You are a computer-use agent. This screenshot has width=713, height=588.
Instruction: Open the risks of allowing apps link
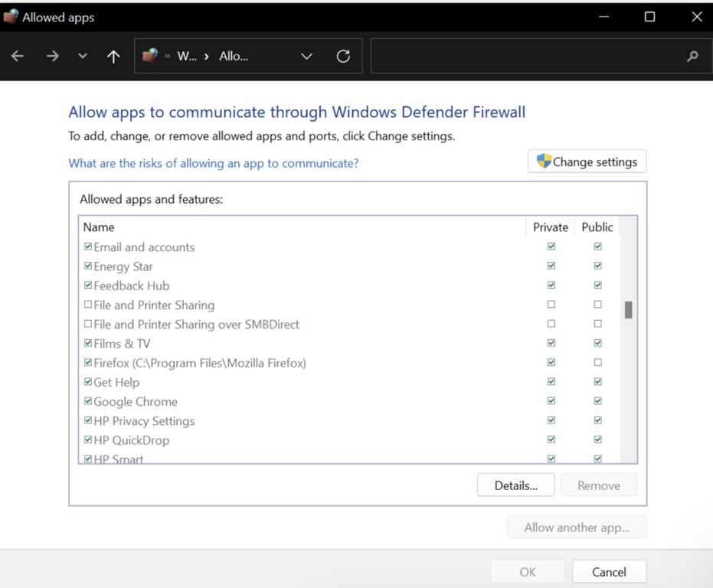pos(213,163)
